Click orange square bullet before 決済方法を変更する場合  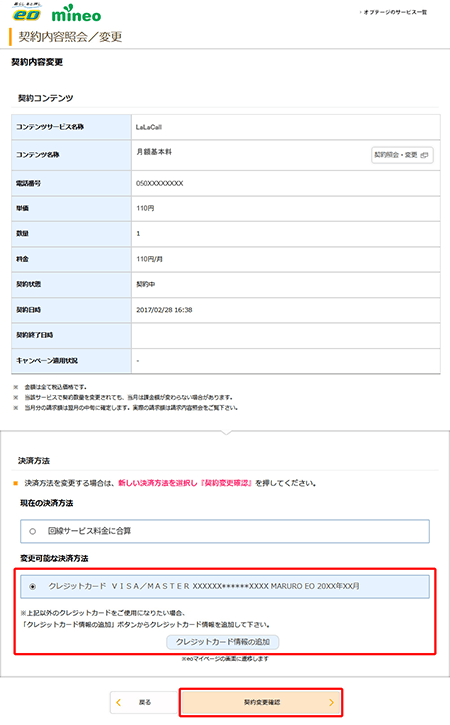(x=16, y=483)
